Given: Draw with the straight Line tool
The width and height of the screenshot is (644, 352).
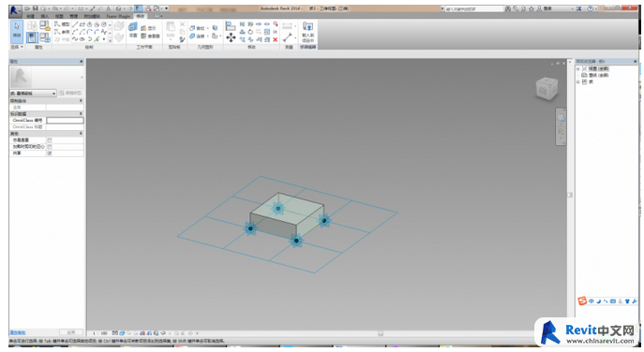Looking at the screenshot, I should (75, 24).
